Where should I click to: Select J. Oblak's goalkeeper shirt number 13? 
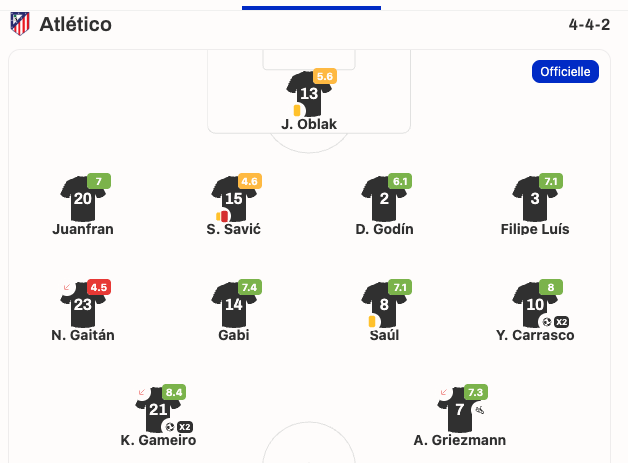pos(308,93)
